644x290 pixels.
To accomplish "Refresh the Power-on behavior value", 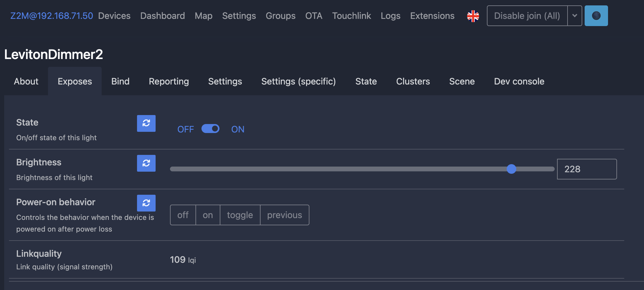I will coord(146,203).
